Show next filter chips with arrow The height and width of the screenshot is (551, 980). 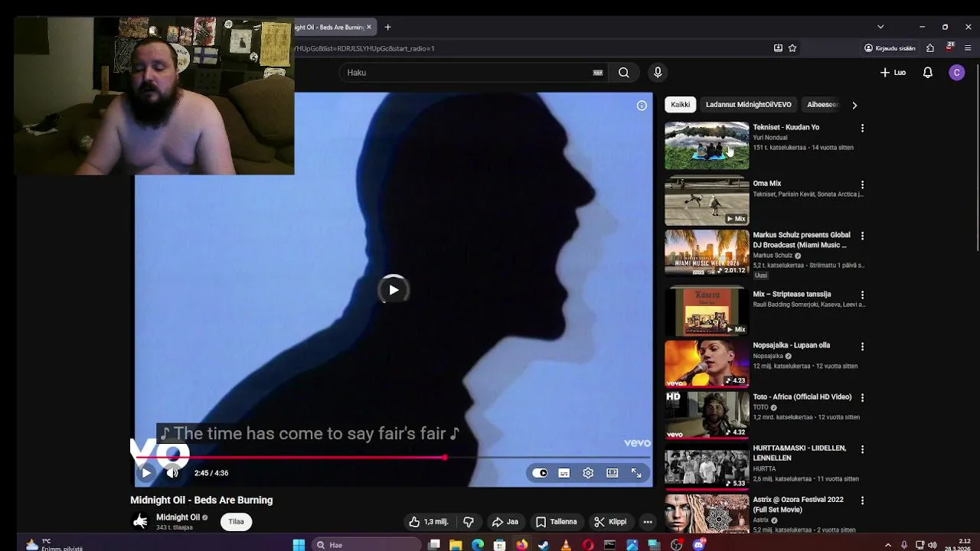point(854,105)
